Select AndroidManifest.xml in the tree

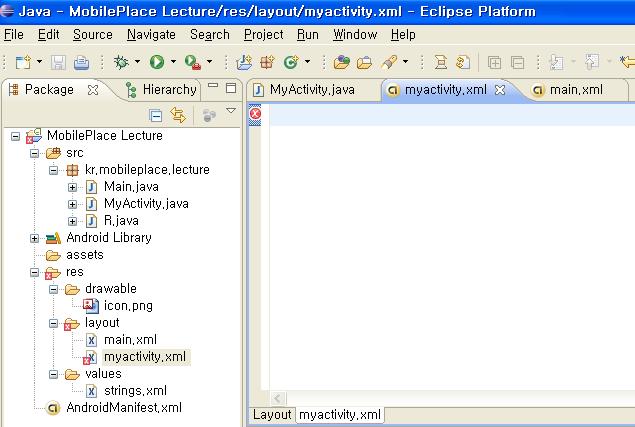pos(124,408)
